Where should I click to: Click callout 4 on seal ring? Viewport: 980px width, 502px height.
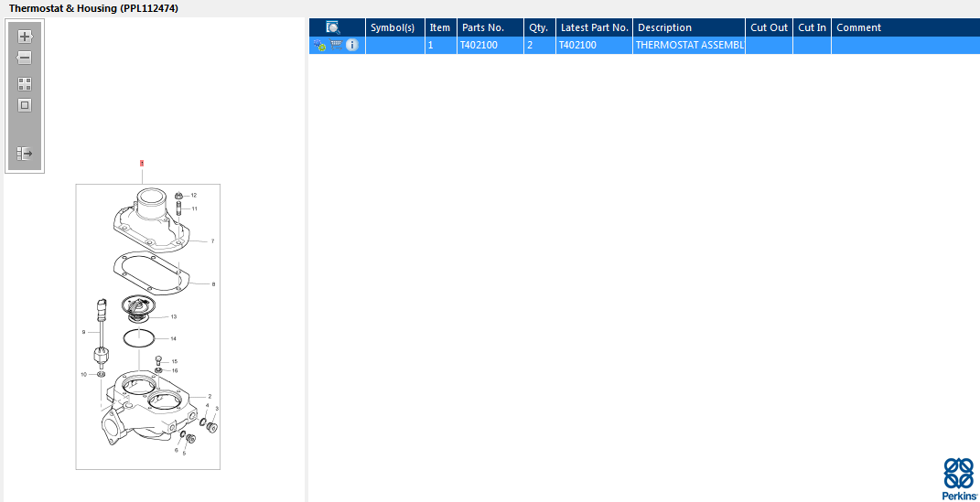tap(208, 405)
